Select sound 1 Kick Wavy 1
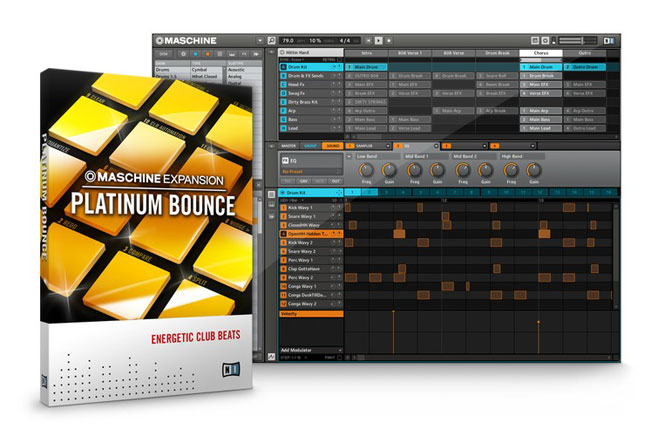Screen dimensions: 665x443 pyautogui.click(x=311, y=208)
